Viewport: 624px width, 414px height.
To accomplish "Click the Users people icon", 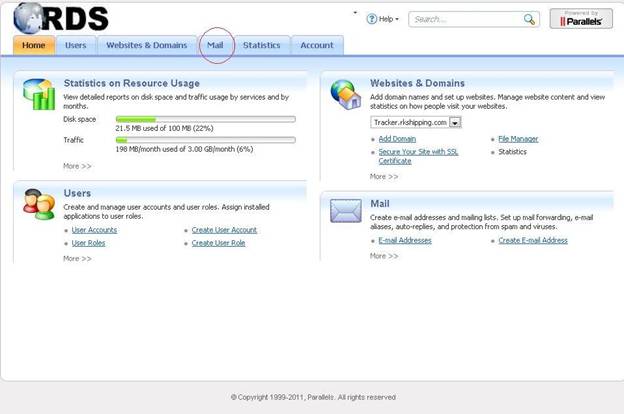I will click(39, 204).
